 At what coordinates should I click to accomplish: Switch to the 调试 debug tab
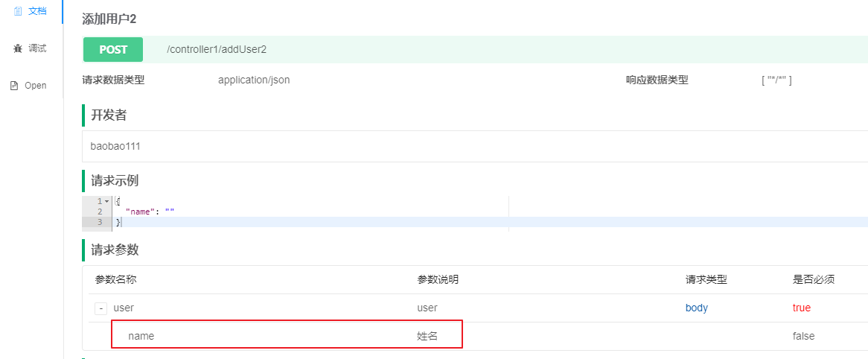31,48
